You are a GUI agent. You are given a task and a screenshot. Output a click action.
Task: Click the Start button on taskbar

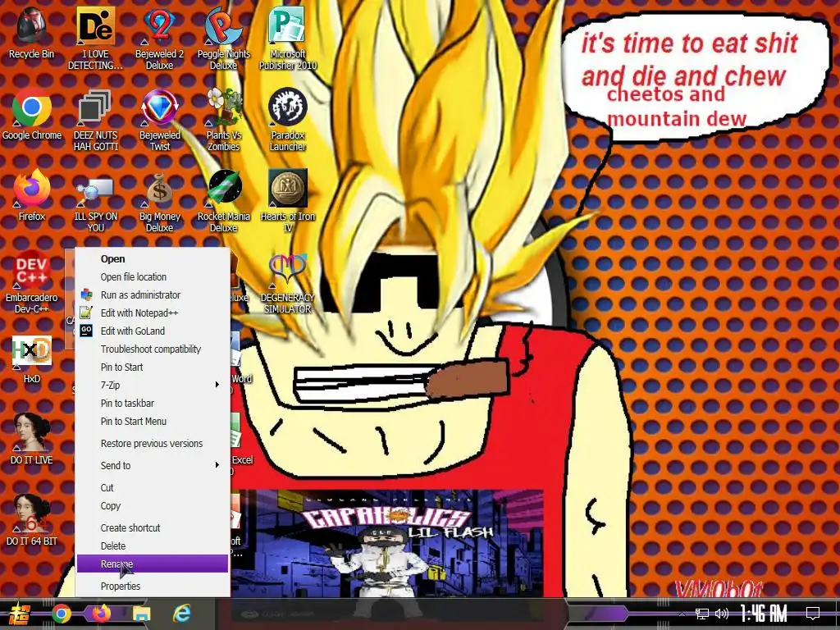click(x=20, y=614)
